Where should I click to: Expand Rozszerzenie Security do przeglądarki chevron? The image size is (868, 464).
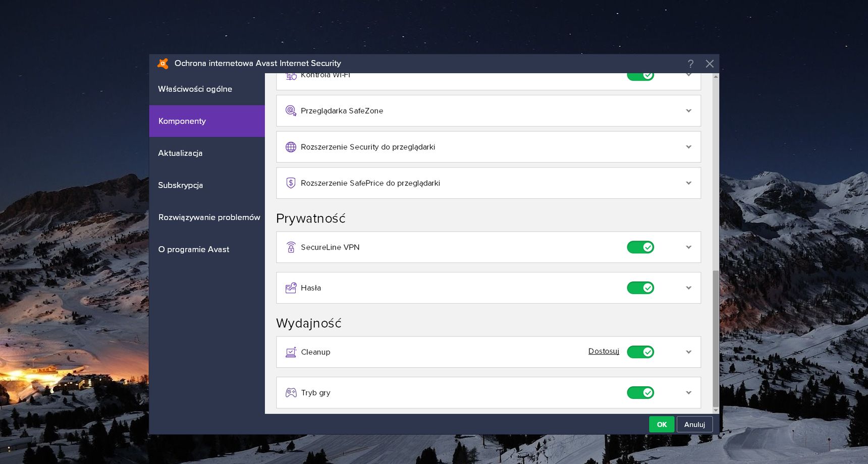(x=688, y=147)
